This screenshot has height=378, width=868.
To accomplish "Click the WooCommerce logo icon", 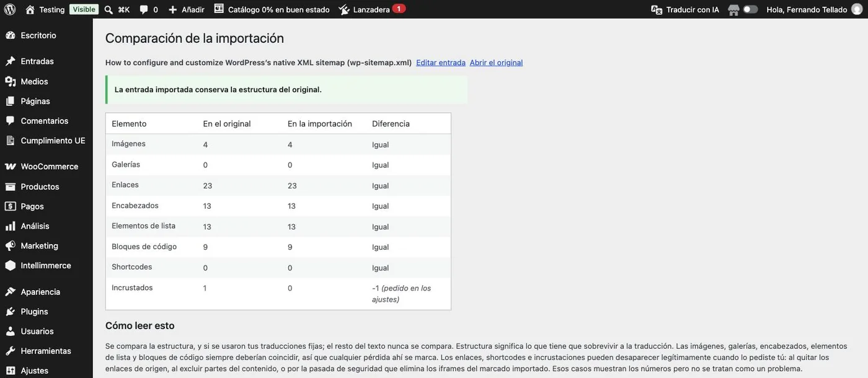I will (10, 167).
